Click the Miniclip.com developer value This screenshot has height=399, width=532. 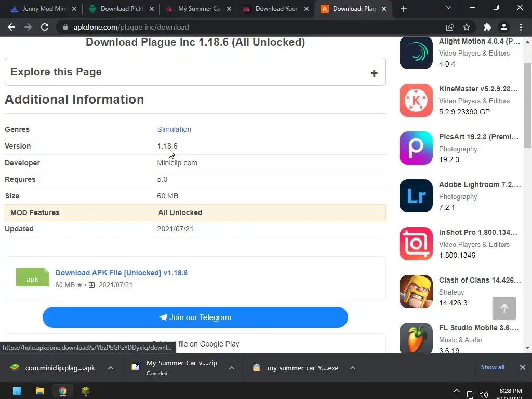coord(177,163)
